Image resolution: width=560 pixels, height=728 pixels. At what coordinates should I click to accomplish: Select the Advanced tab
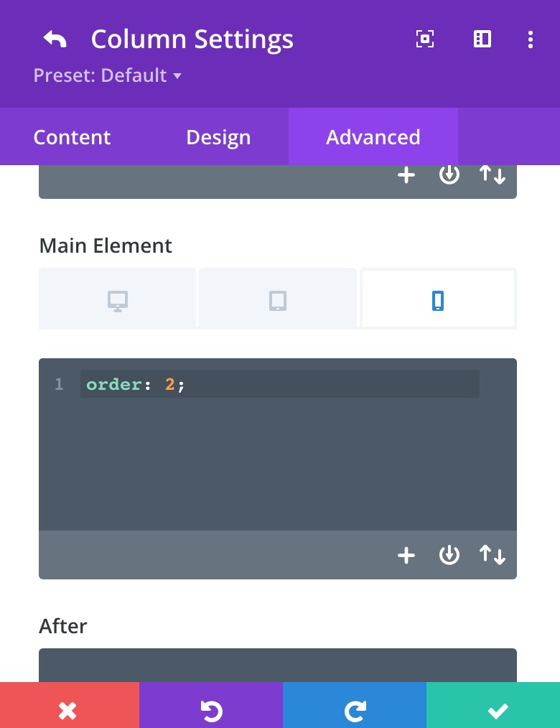(373, 137)
